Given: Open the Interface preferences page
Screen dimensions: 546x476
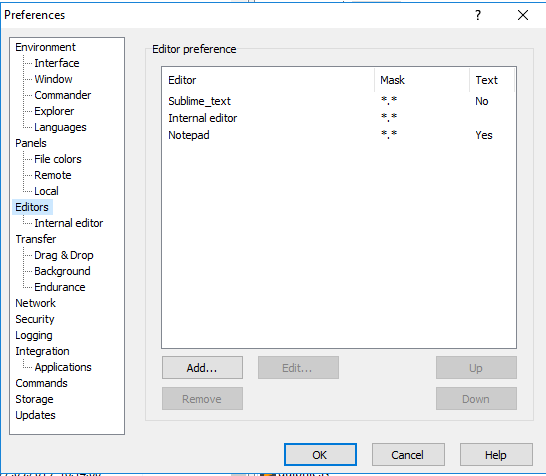Looking at the screenshot, I should point(57,63).
